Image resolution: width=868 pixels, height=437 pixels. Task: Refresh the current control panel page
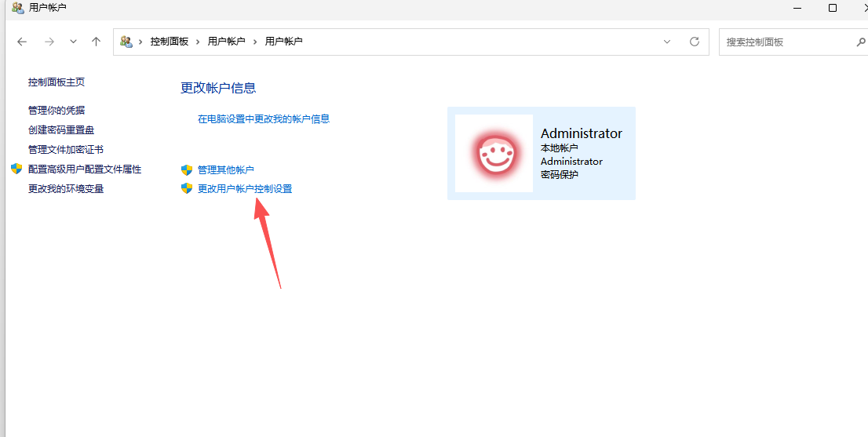coord(694,42)
